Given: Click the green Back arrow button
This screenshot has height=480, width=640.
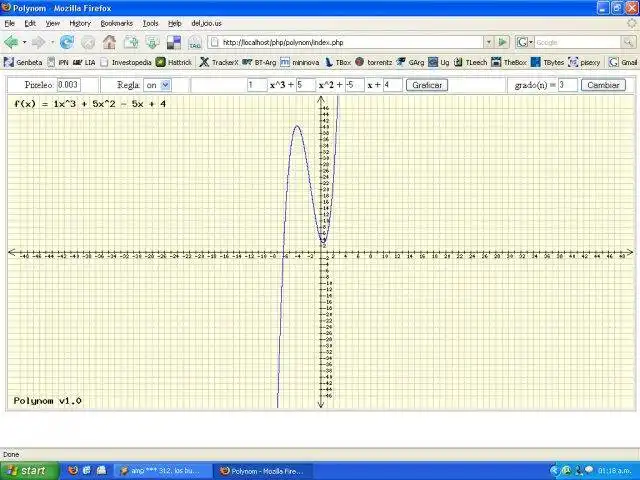Looking at the screenshot, I should pyautogui.click(x=11, y=42).
